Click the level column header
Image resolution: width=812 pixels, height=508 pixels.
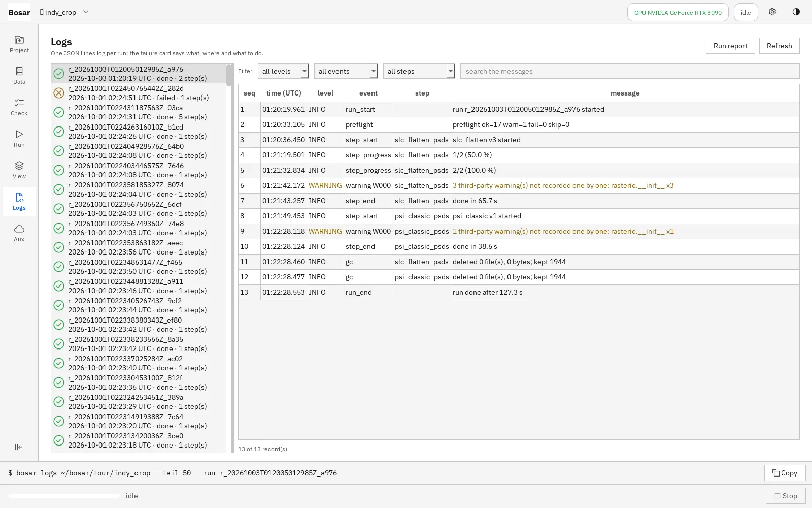coord(325,93)
